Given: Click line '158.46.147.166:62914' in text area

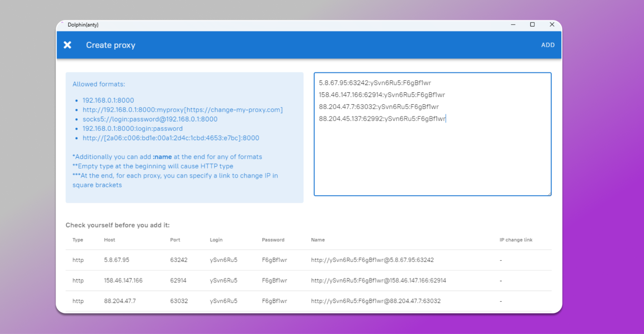Looking at the screenshot, I should (x=382, y=95).
